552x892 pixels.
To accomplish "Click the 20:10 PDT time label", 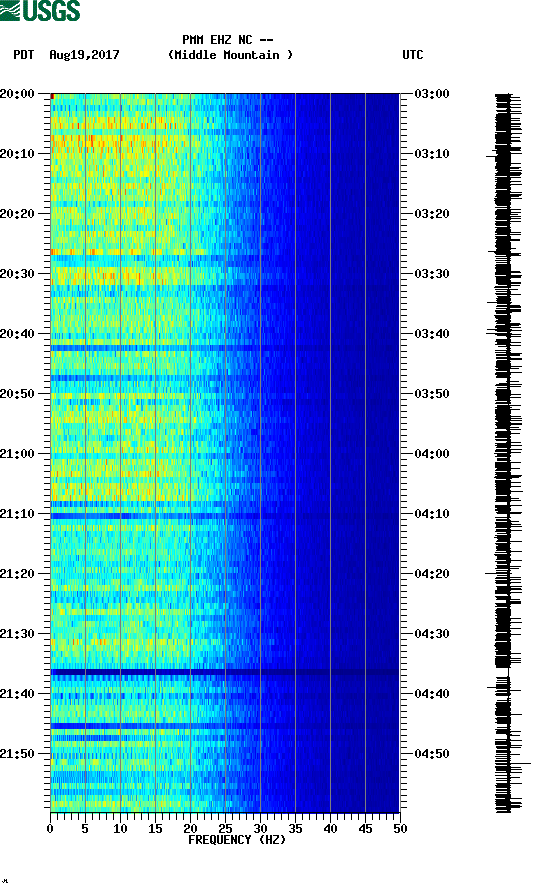I will point(17,154).
